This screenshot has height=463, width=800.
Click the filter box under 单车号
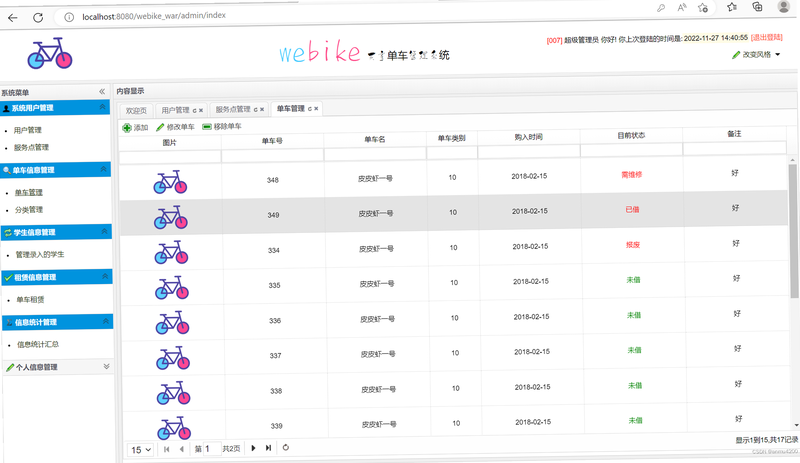tap(272, 155)
